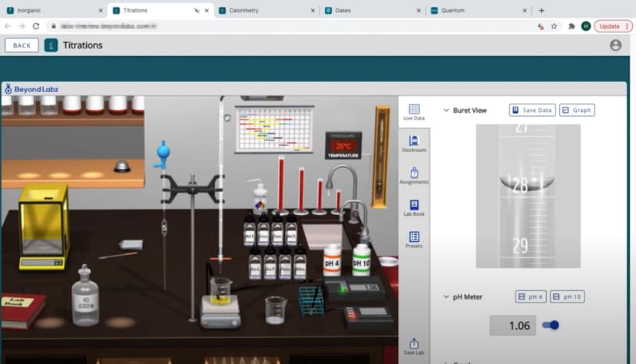Click the buret view meniscus image
The width and height of the screenshot is (636, 364).
[528, 196]
